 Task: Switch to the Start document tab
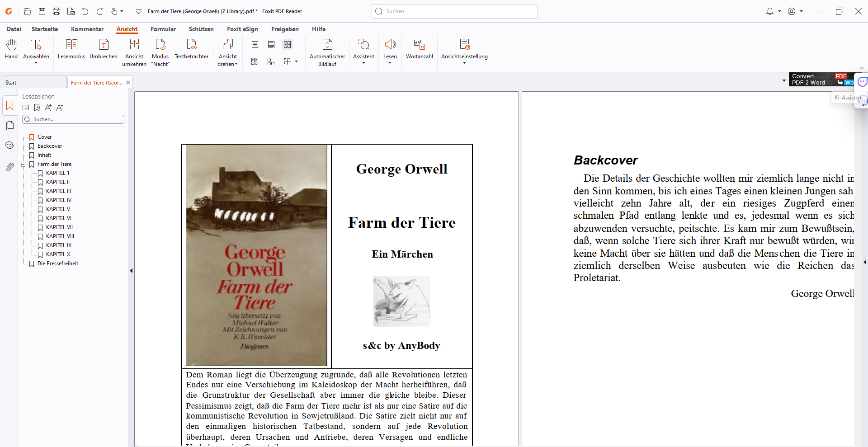click(34, 83)
